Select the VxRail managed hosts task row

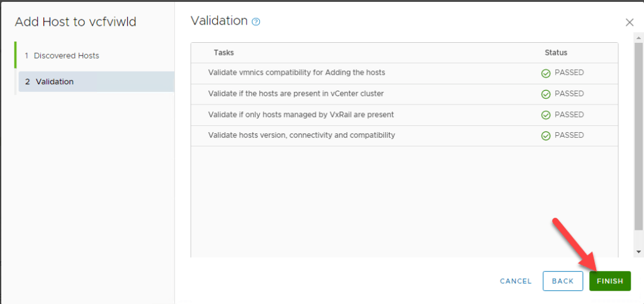301,115
